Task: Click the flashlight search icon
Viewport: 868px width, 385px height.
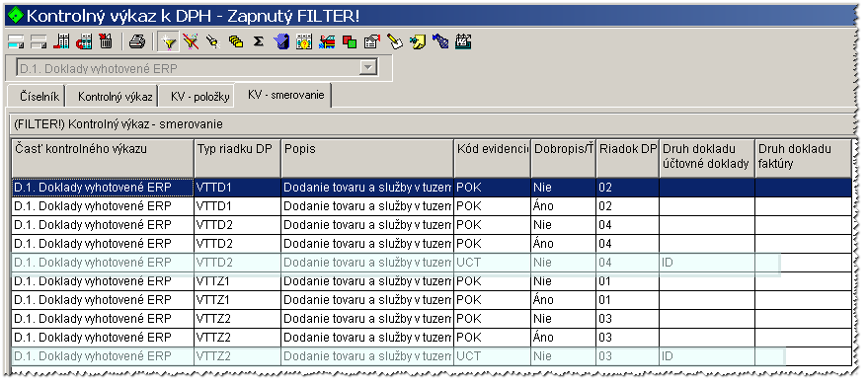Action: point(213,41)
